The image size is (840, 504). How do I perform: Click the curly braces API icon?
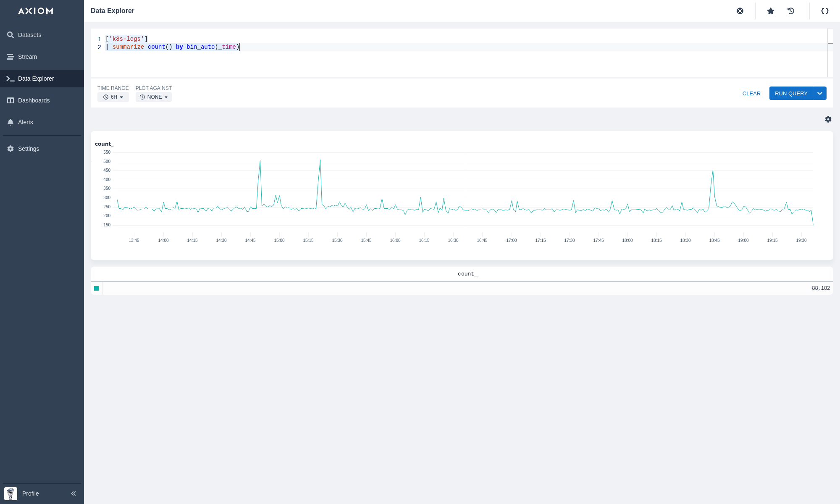point(825,11)
